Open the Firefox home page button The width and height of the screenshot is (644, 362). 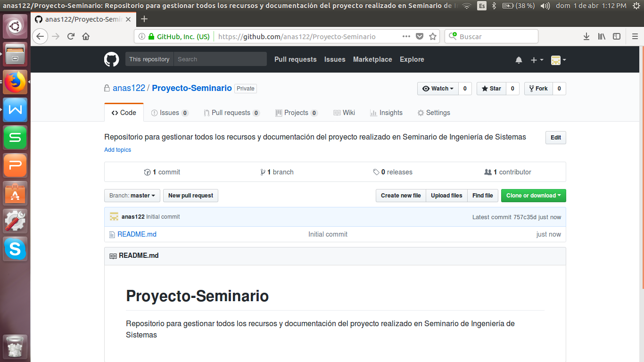click(x=86, y=36)
